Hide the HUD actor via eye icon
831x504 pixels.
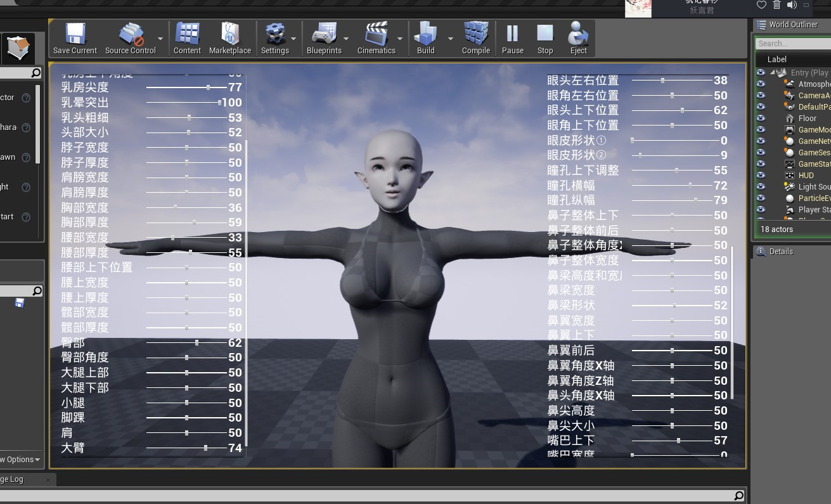point(761,176)
